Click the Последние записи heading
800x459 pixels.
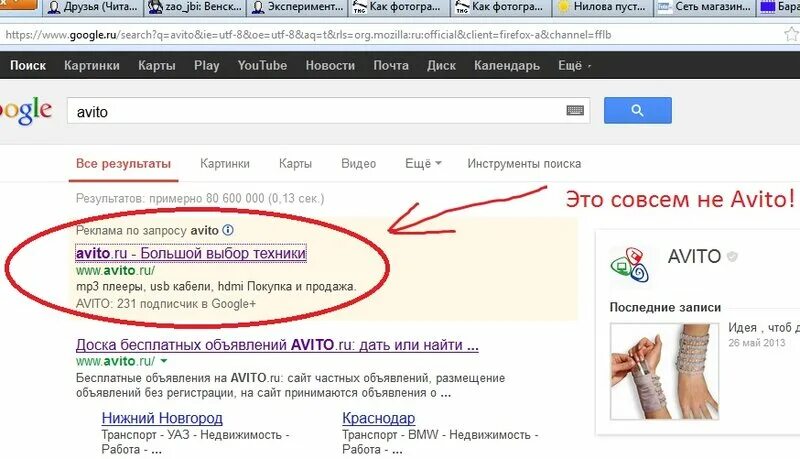665,307
